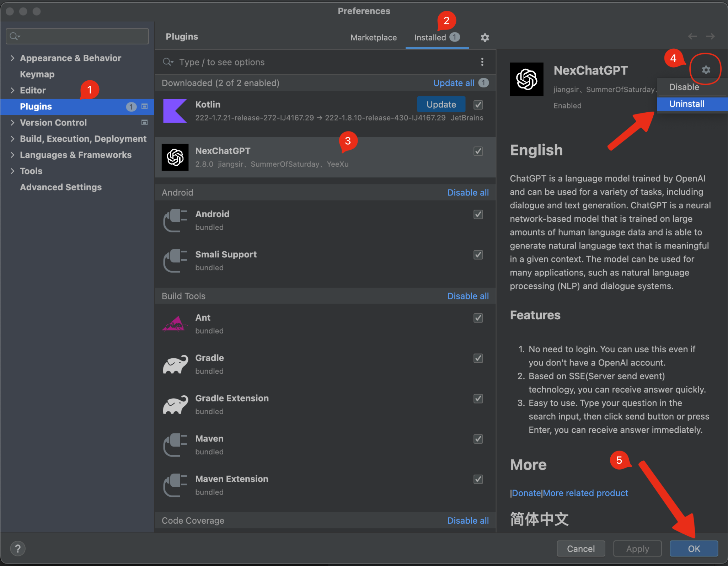Click the Maven Extension plug icon
The image size is (728, 566).
(x=175, y=485)
